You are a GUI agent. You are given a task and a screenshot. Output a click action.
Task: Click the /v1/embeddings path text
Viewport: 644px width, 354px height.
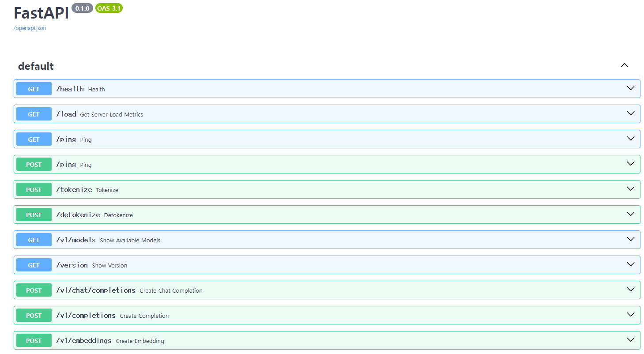click(84, 340)
